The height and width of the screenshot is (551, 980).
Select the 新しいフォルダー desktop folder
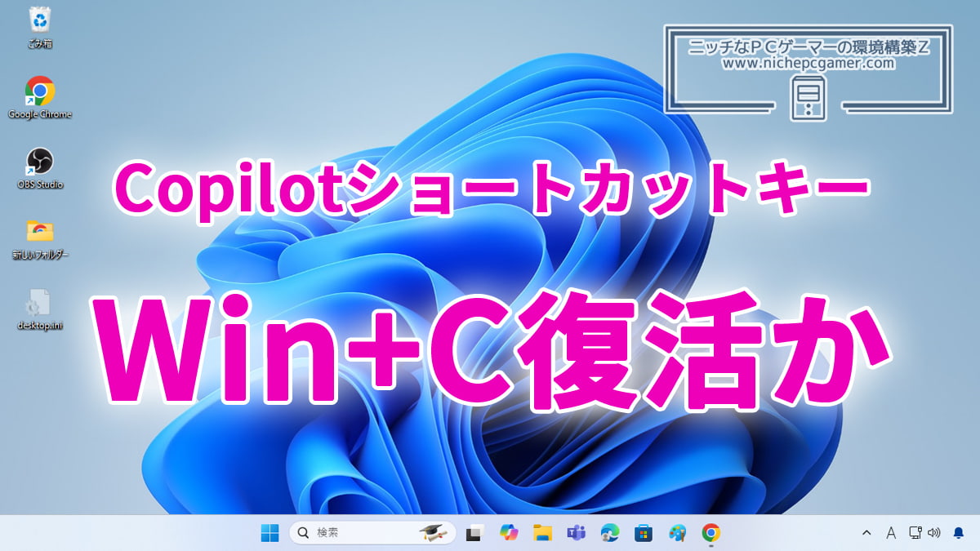39,238
